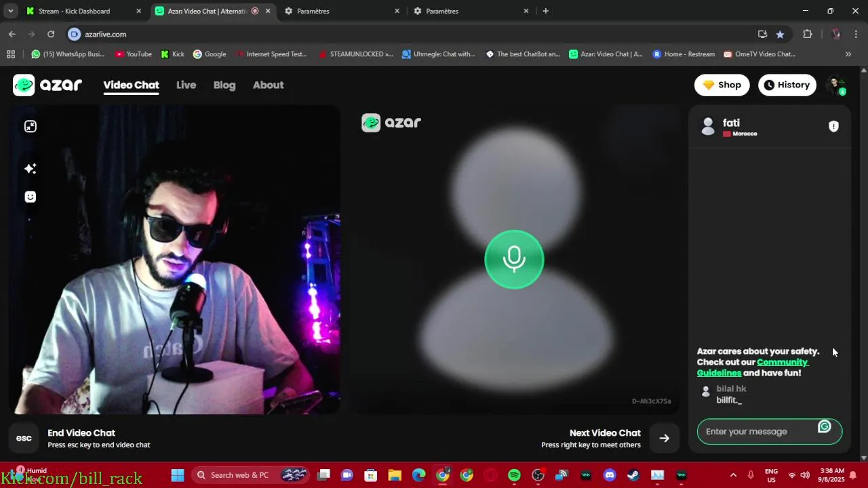Viewport: 868px width, 488px height.
Task: Launch Microsoft Edge from the taskbar
Action: coord(418,475)
